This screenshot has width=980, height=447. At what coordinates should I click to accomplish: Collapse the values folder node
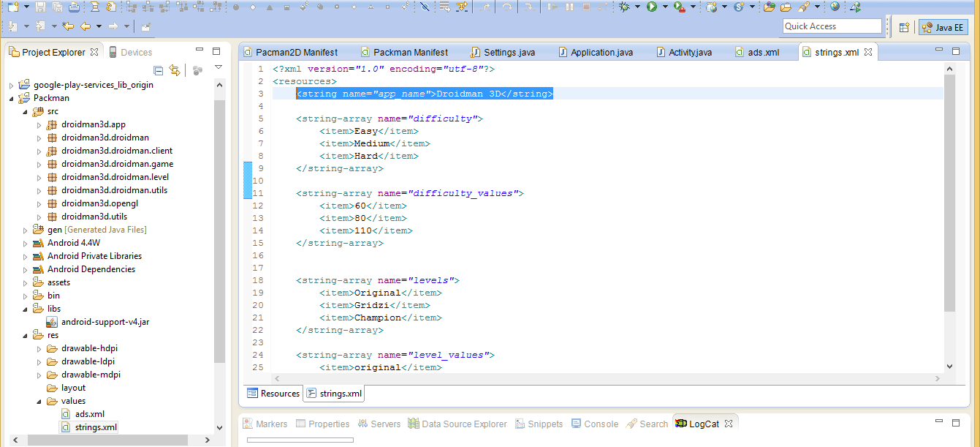pyautogui.click(x=39, y=401)
